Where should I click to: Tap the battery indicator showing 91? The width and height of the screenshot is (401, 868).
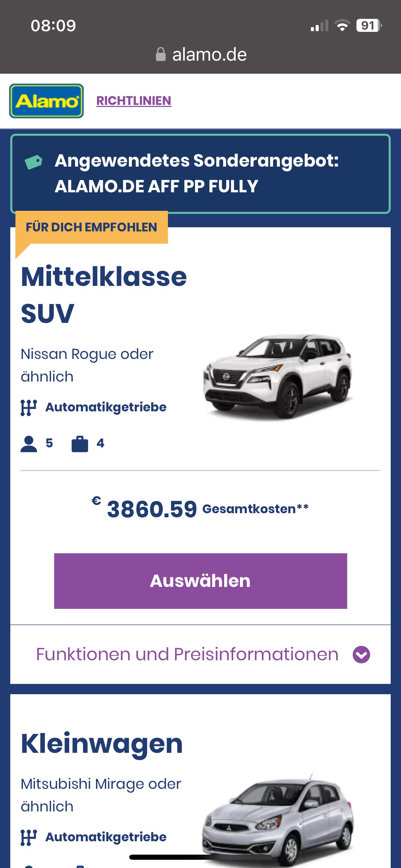point(369,25)
